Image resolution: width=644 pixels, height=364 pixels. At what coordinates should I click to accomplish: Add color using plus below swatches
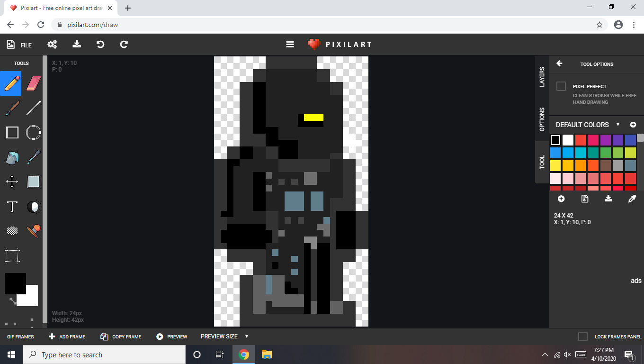561,199
